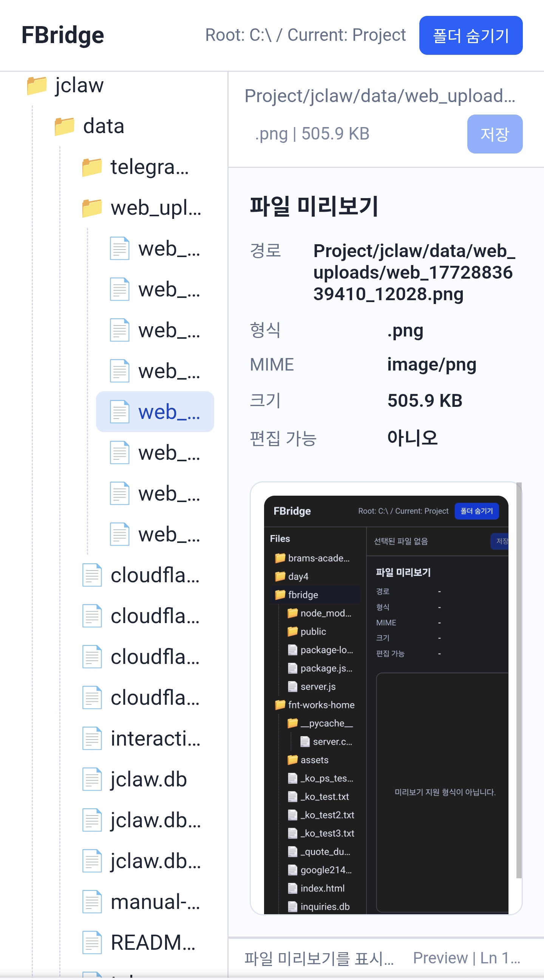This screenshot has width=544, height=980.
Task: Click the 505.9 KB size value
Action: pos(425,401)
